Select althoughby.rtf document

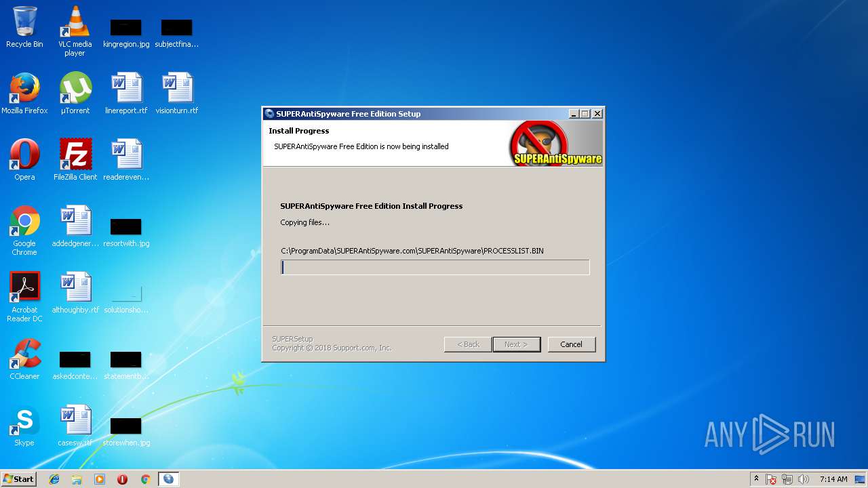pyautogui.click(x=75, y=293)
